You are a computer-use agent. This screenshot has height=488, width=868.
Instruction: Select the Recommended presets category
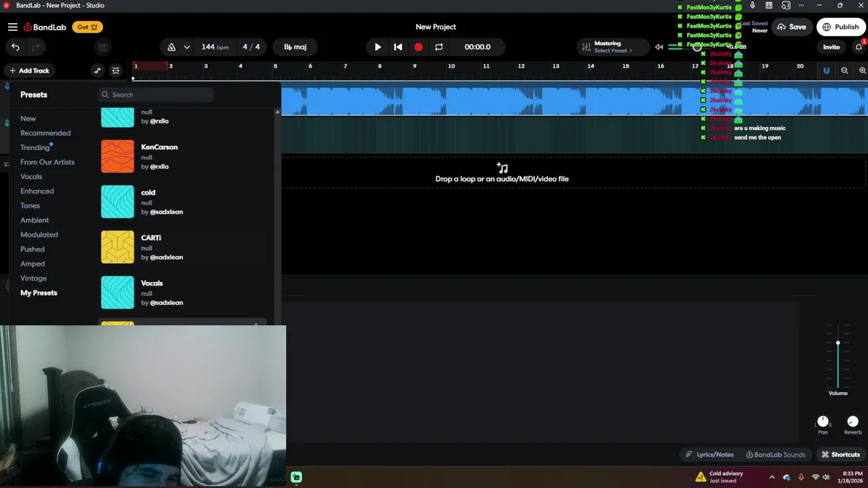point(45,133)
